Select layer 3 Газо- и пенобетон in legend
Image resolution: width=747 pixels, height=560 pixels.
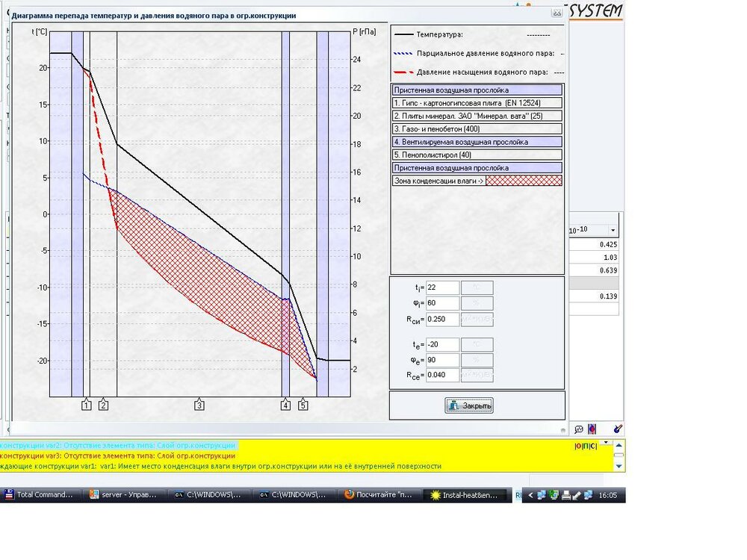pos(477,128)
